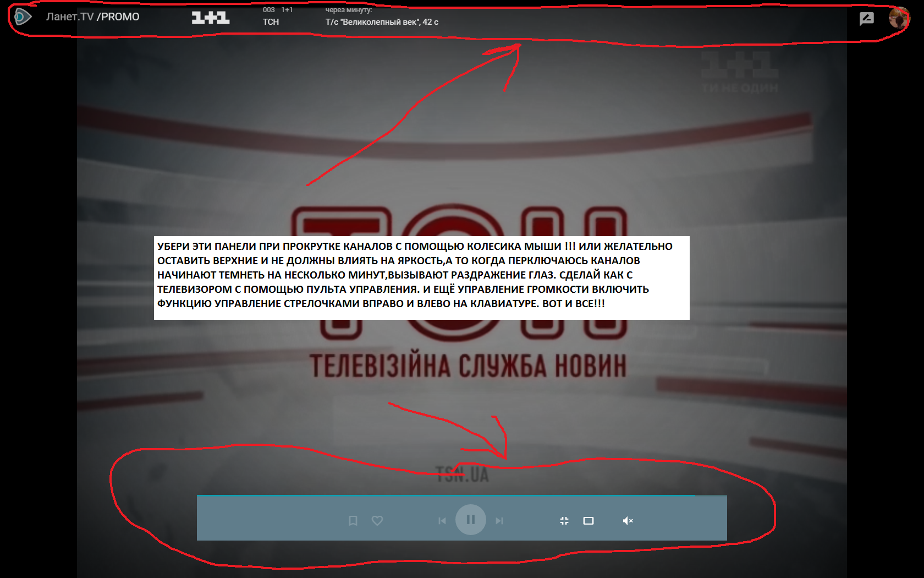The height and width of the screenshot is (578, 924).
Task: Click the 1+1 channel logo
Action: pos(210,18)
